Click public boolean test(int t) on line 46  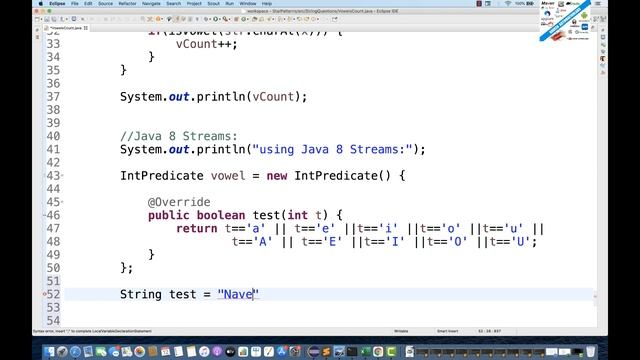coord(245,215)
